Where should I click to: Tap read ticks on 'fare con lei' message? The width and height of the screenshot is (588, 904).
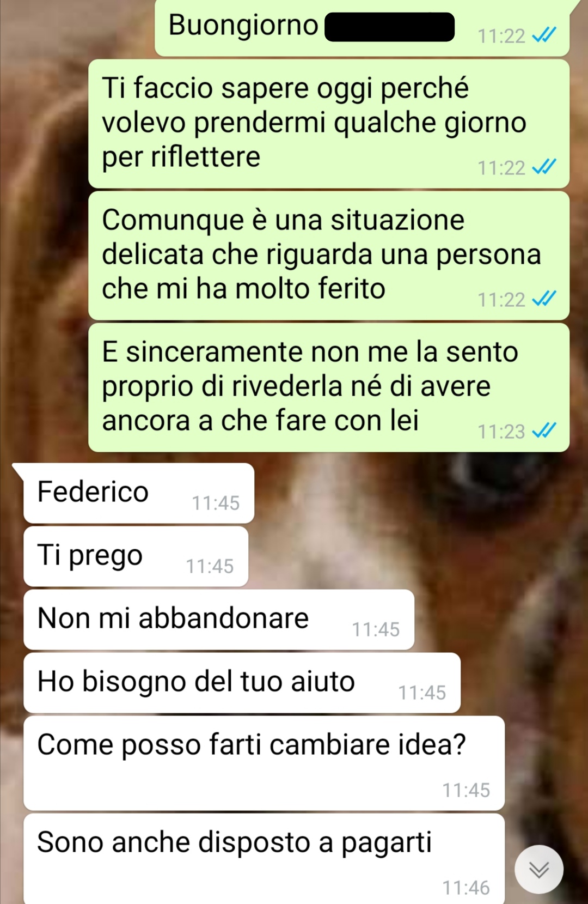(x=544, y=430)
